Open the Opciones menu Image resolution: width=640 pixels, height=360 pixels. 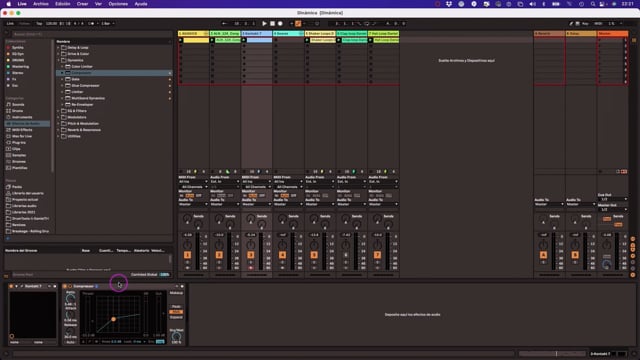pyautogui.click(x=118, y=4)
